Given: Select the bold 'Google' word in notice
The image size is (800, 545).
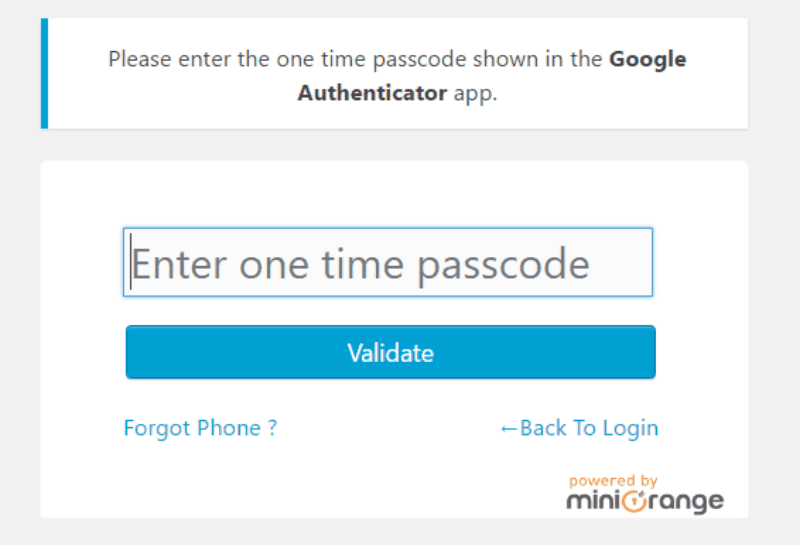Looking at the screenshot, I should click(647, 60).
